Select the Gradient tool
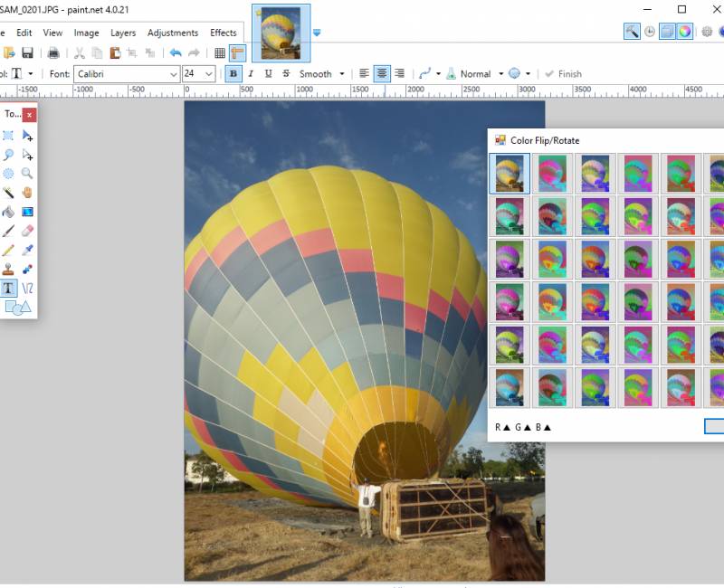This screenshot has height=588, width=724. coord(27,212)
